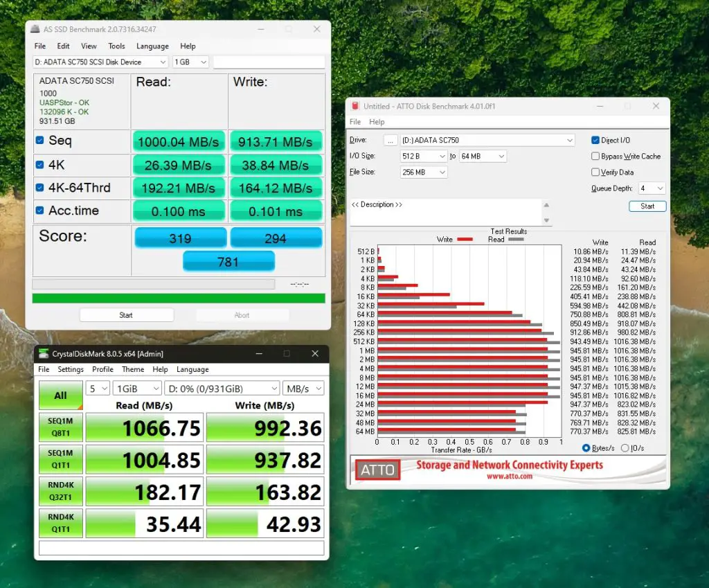This screenshot has height=588, width=709.
Task: Open the I/O Size 64 MB dropdown
Action: click(483, 156)
